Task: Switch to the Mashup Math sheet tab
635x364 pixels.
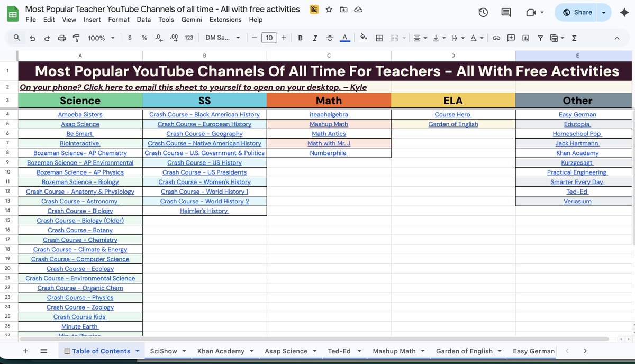Action: 394,351
